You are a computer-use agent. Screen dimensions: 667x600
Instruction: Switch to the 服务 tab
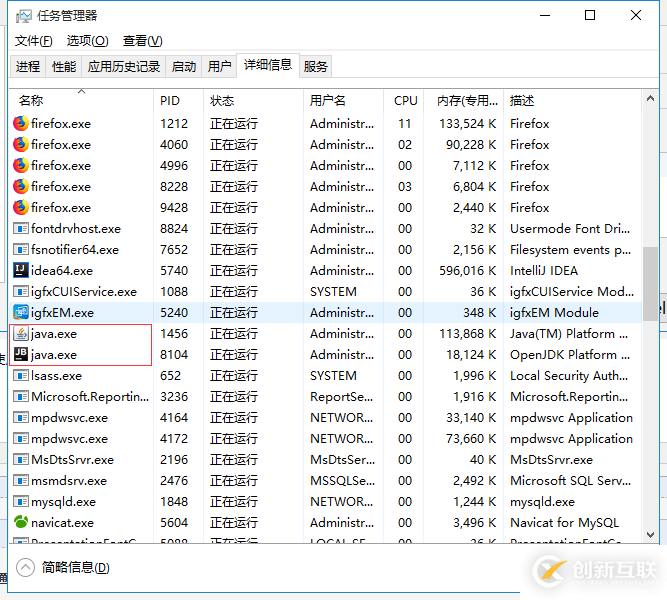315,66
